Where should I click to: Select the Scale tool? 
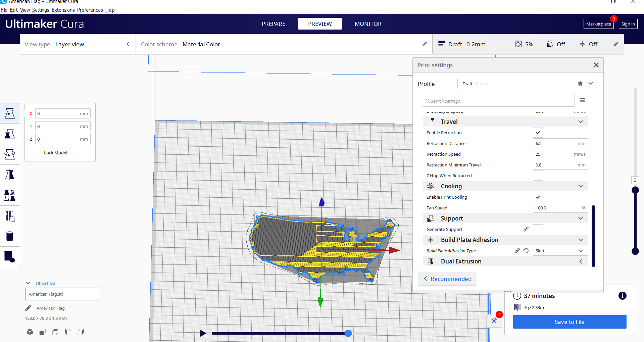pyautogui.click(x=10, y=134)
